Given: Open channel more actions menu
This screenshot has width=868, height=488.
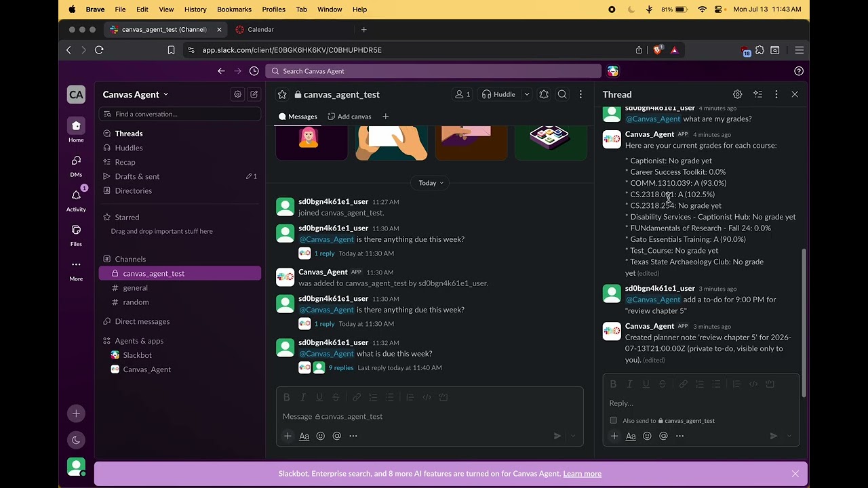Looking at the screenshot, I should pyautogui.click(x=580, y=95).
